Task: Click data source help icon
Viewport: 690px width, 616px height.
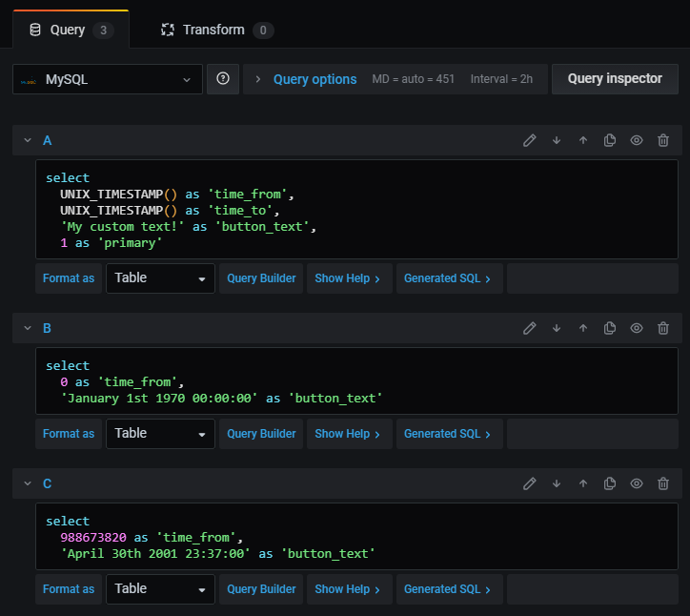Action: 223,79
